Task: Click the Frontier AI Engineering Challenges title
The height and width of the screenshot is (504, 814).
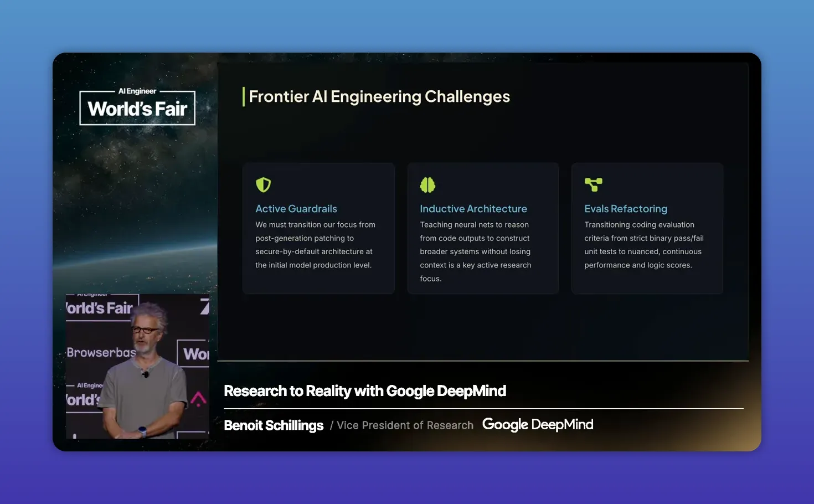Action: [x=379, y=96]
